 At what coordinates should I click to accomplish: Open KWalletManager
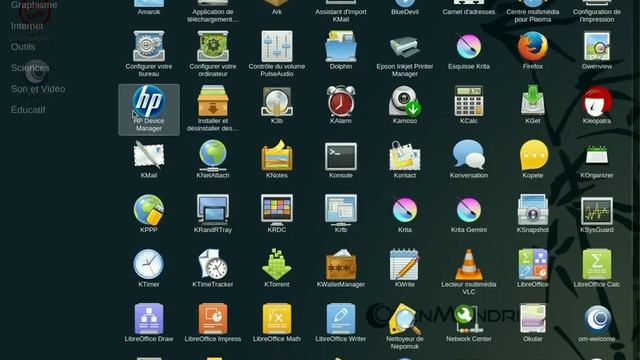pos(341,269)
